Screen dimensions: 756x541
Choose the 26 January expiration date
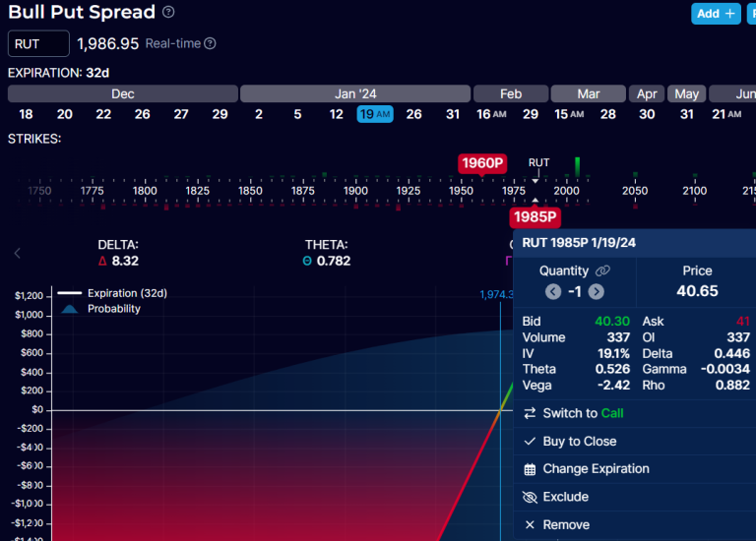413,114
